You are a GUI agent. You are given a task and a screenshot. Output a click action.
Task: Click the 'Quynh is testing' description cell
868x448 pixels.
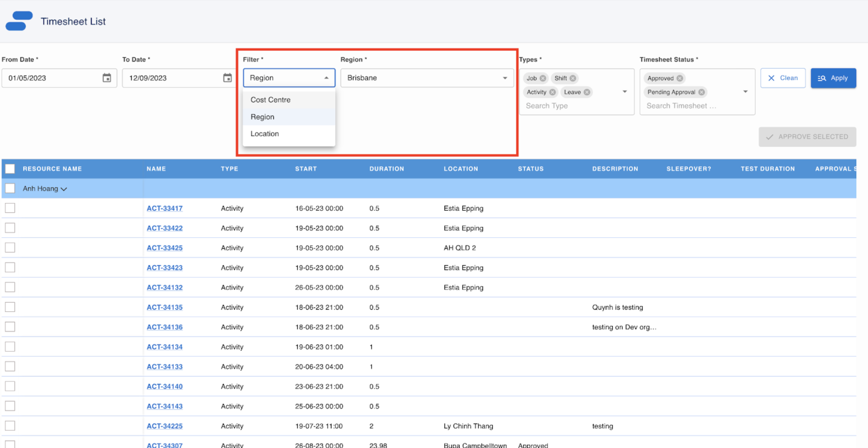tap(617, 307)
